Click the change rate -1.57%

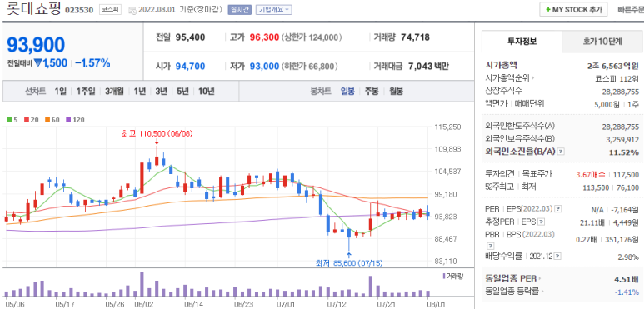[x=92, y=63]
